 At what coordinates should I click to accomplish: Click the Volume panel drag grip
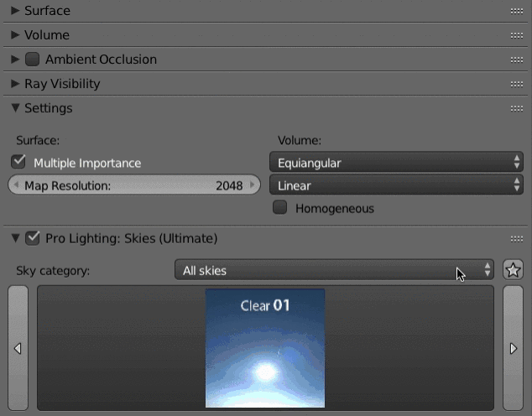click(x=516, y=35)
